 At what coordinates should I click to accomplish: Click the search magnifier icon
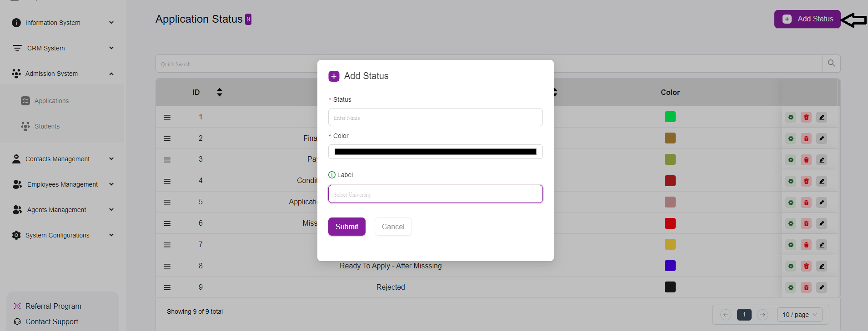point(831,64)
